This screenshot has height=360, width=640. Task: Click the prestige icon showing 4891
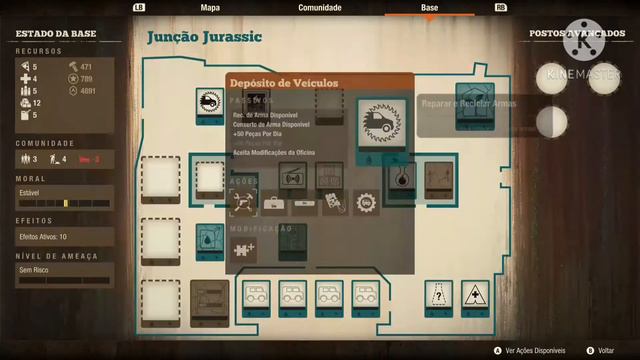pos(73,91)
